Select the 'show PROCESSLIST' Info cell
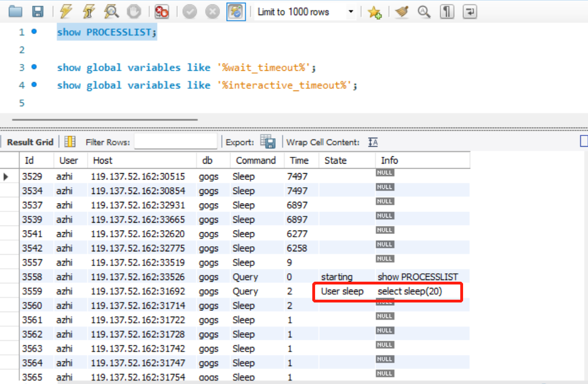The width and height of the screenshot is (588, 384). pos(422,277)
